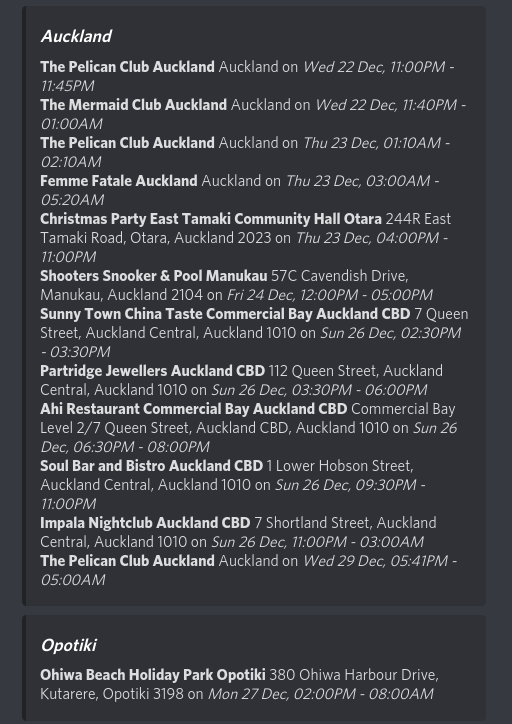Select The Mermaid Club Auckland entry
Screen dimensions: 512x724
point(133,105)
